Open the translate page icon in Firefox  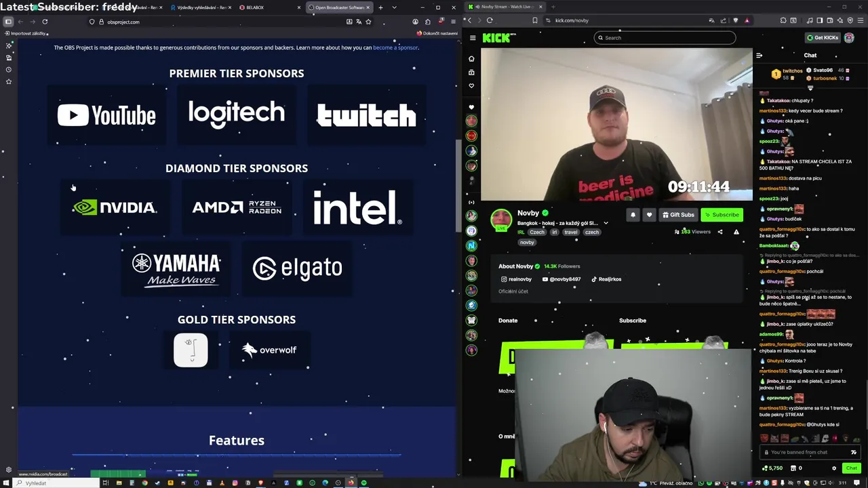coord(359,22)
